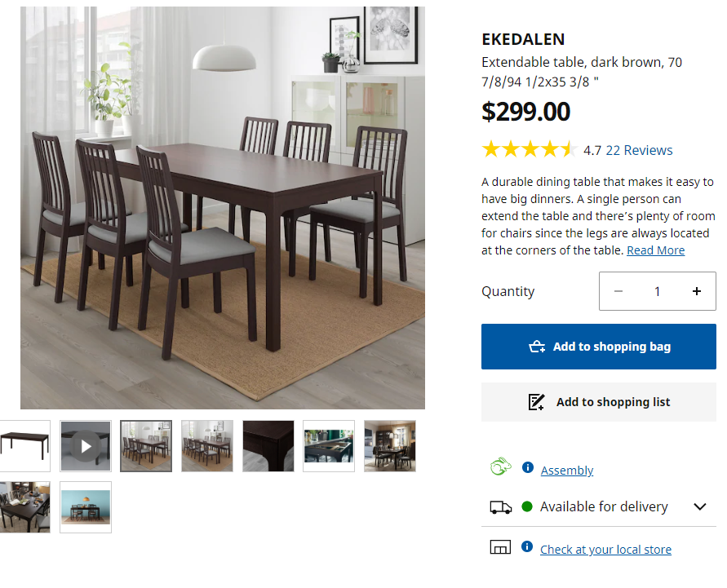
Task: Click the local store building icon
Action: [500, 547]
